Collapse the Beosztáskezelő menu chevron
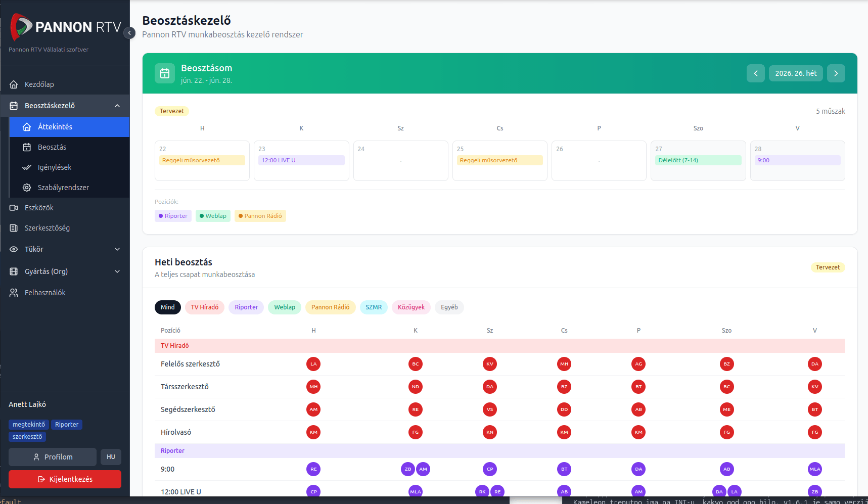The image size is (868, 504). (x=117, y=106)
